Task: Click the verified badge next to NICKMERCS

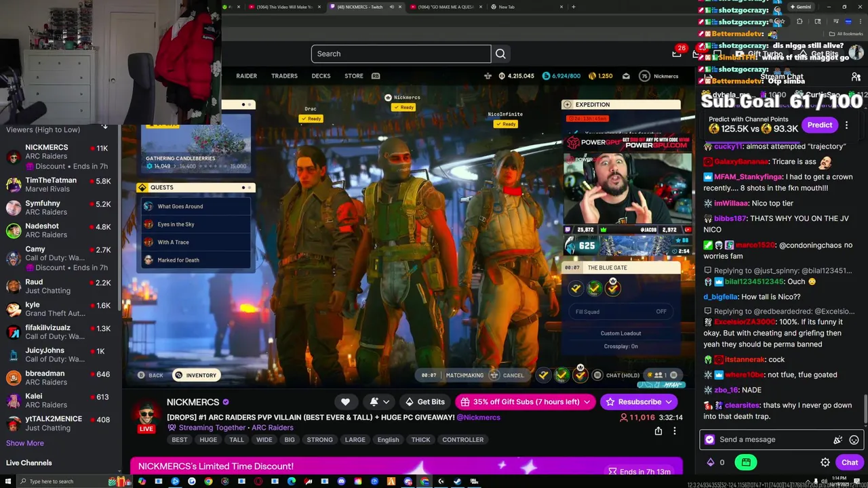Action: click(x=226, y=402)
